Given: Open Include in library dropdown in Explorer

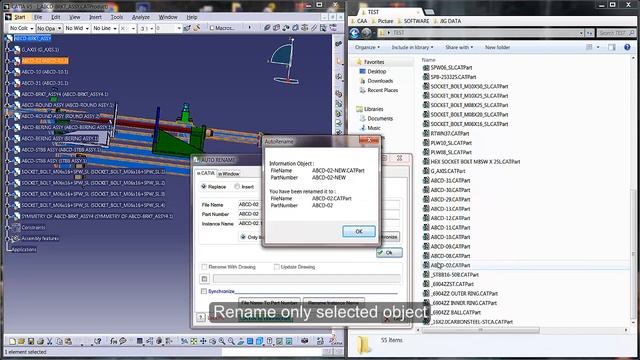Looking at the screenshot, I should tap(412, 47).
